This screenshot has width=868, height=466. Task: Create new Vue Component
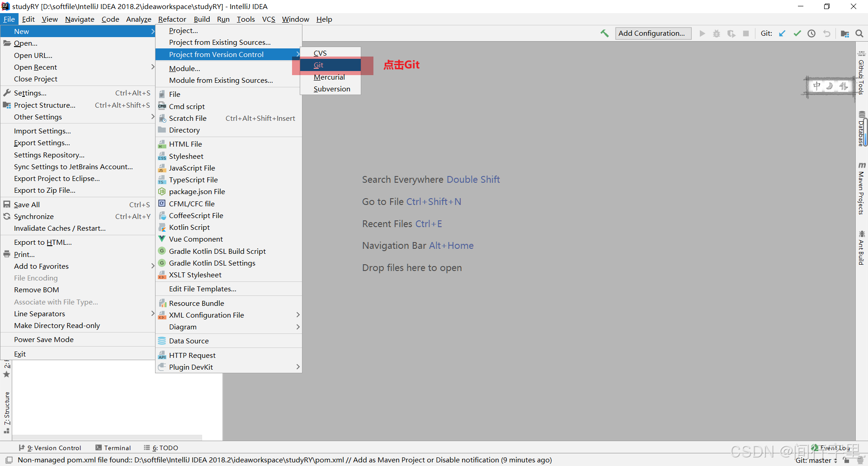click(228, 239)
